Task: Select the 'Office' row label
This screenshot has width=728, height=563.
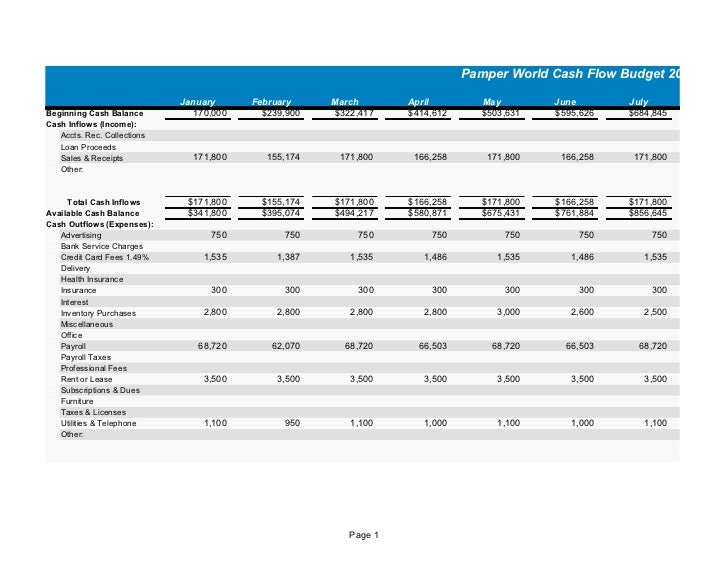Action: pyautogui.click(x=72, y=335)
